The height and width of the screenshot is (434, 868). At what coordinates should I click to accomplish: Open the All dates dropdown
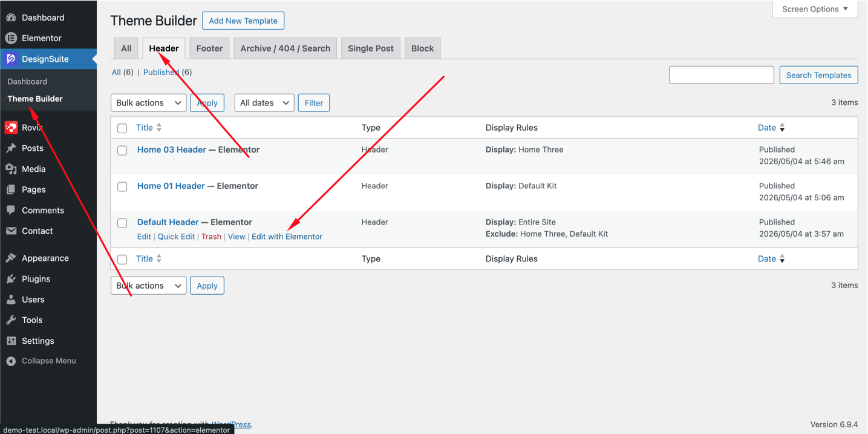[264, 103]
